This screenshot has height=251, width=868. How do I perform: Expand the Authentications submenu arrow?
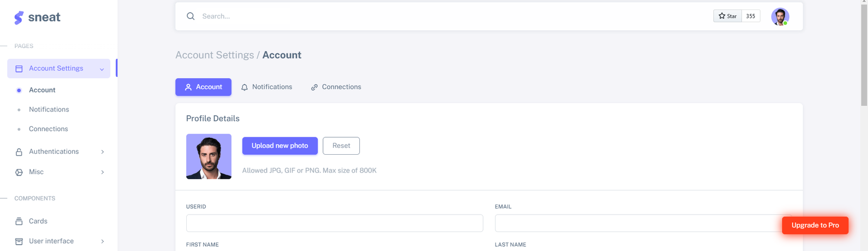103,152
